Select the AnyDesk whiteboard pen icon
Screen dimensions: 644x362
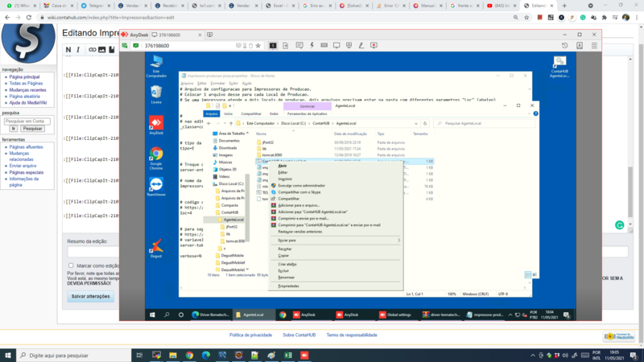(361, 46)
